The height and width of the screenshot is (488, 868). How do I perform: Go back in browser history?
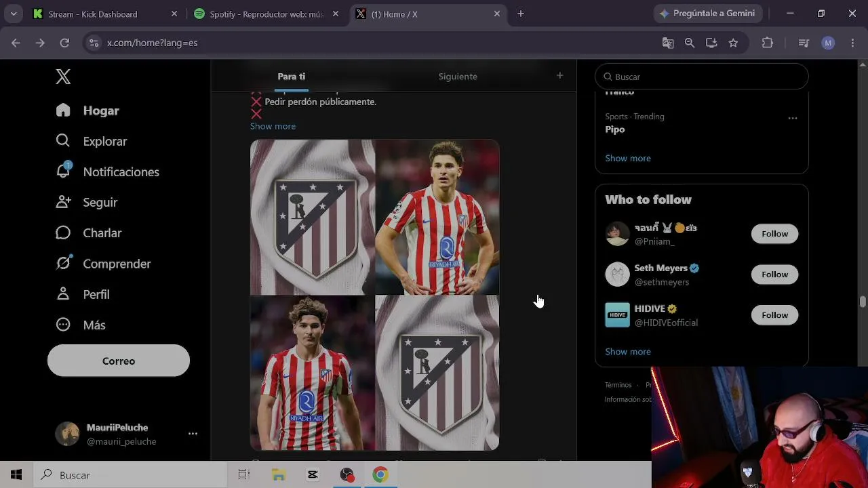coord(16,43)
